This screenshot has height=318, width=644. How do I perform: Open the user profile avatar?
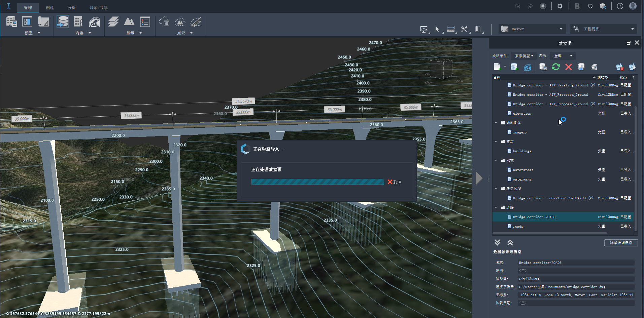coord(633,6)
